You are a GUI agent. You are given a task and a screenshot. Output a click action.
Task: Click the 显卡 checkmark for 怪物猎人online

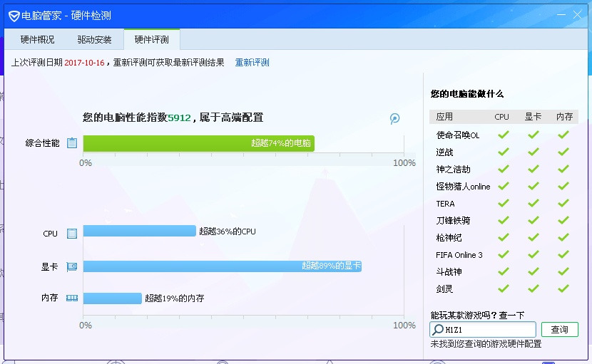(533, 186)
